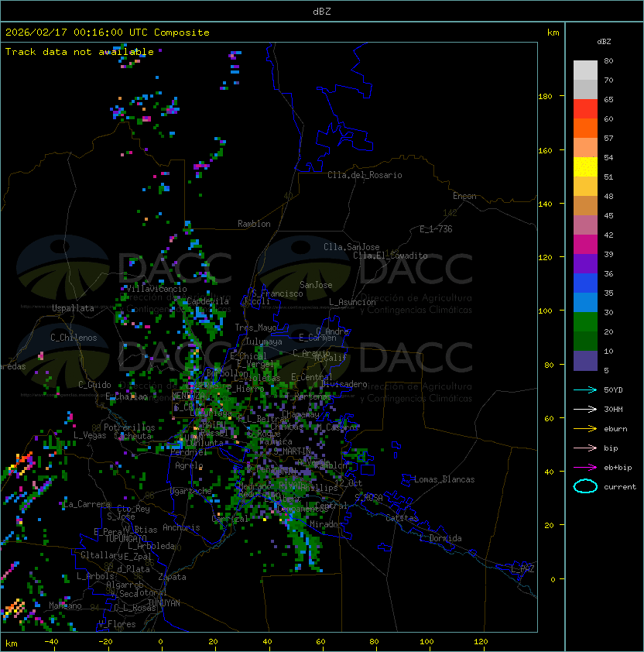Click the Zapata place label
The width and height of the screenshot is (644, 652).
172,578
